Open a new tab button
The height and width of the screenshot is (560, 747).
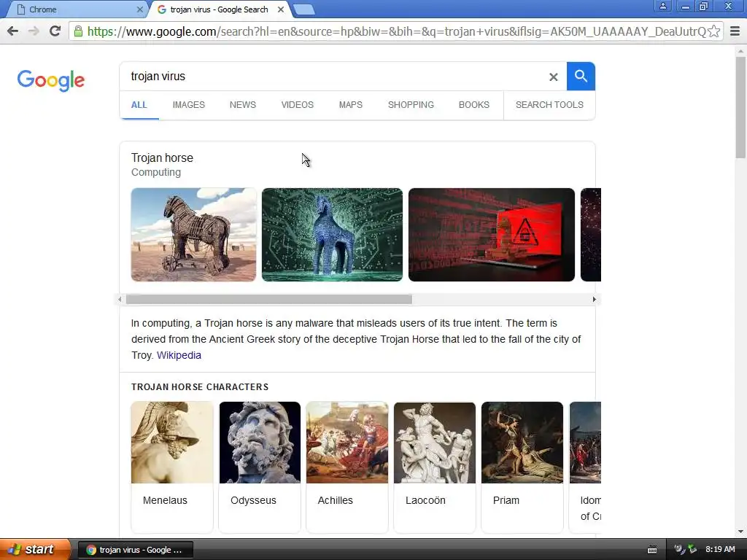(x=303, y=9)
